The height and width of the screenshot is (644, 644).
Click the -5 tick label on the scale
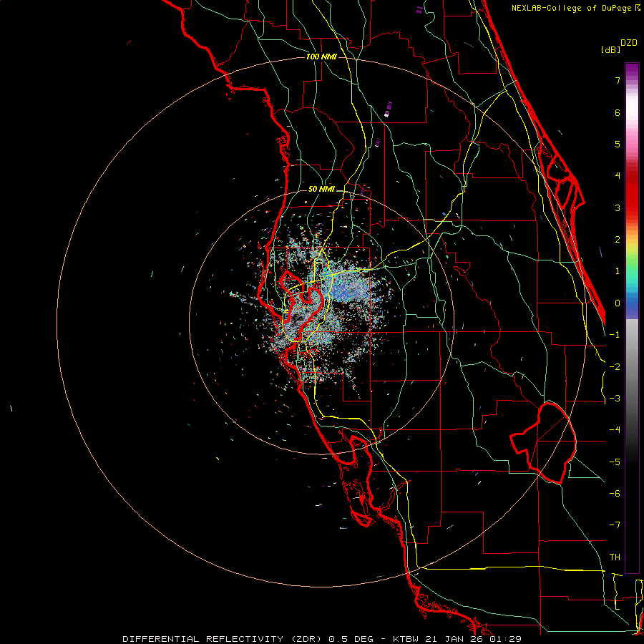tap(615, 462)
